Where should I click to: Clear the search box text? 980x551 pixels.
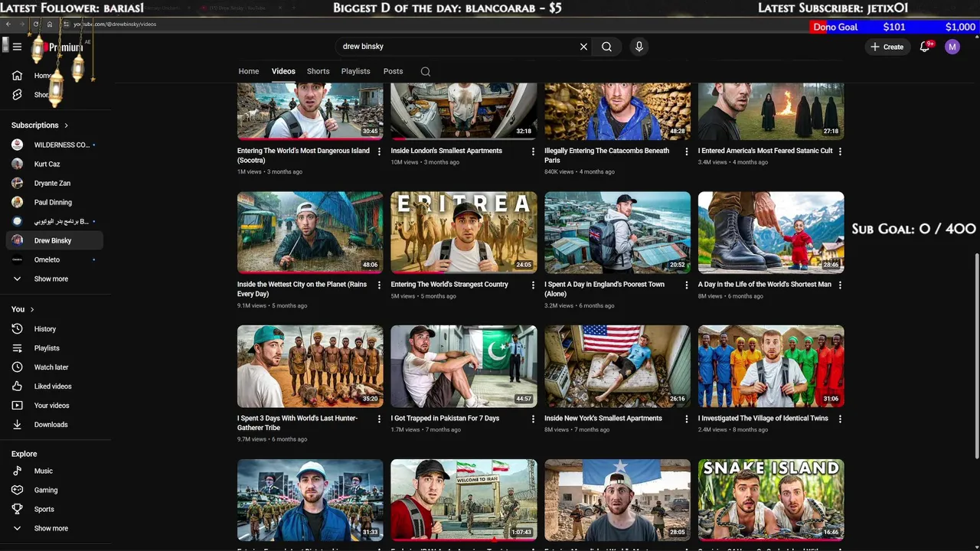583,47
